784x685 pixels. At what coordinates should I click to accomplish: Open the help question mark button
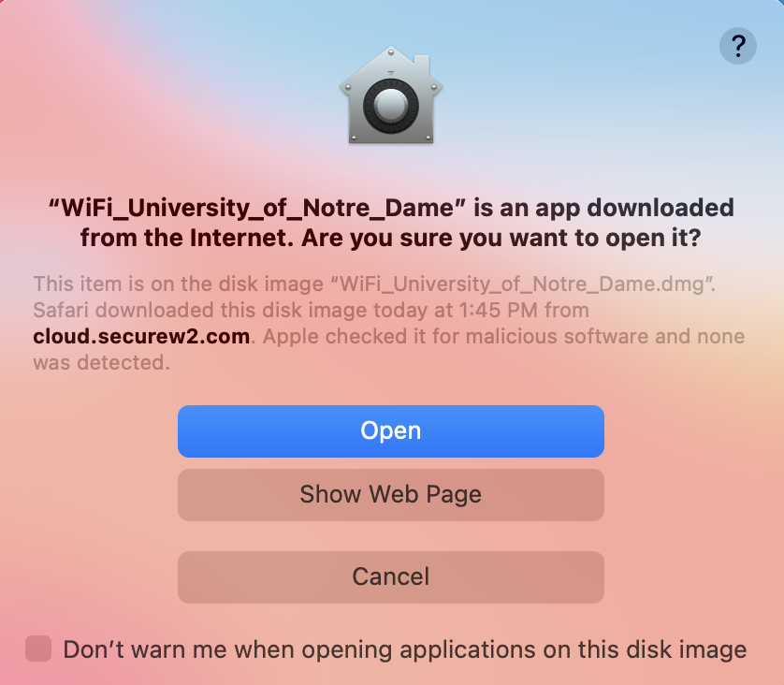737,46
